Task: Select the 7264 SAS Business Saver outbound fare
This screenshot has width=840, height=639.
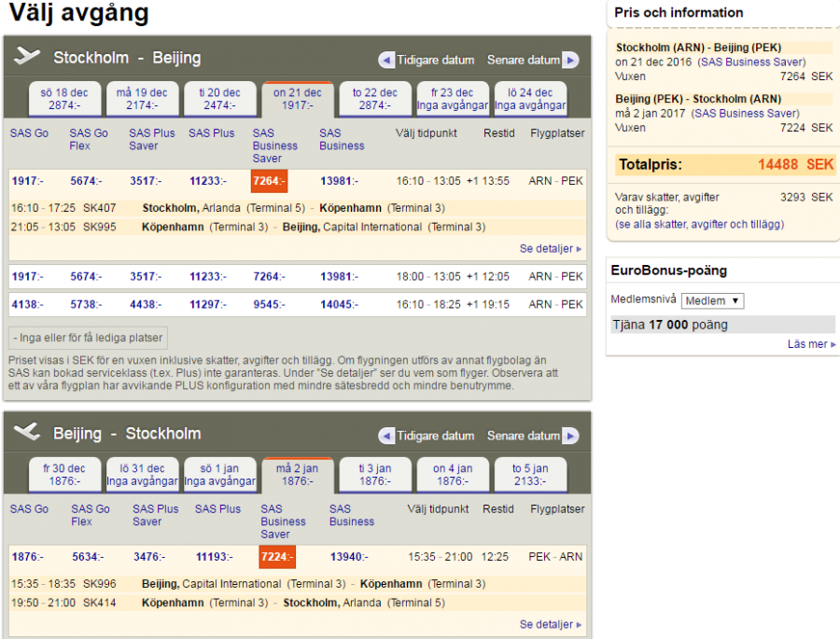Action: click(x=269, y=180)
